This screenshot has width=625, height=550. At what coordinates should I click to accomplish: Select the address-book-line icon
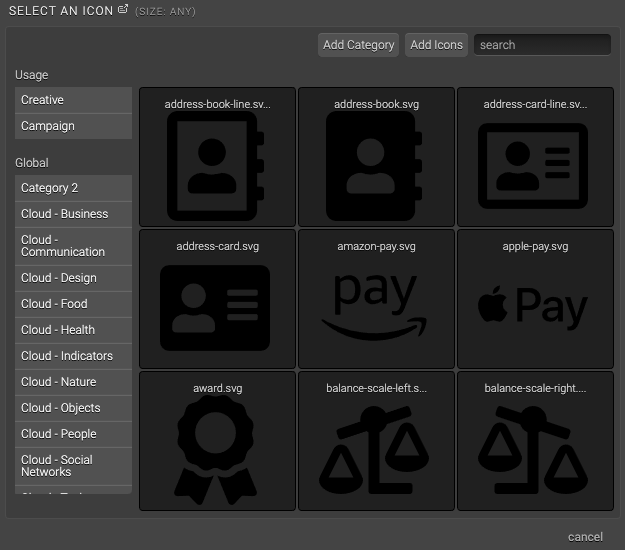217,157
